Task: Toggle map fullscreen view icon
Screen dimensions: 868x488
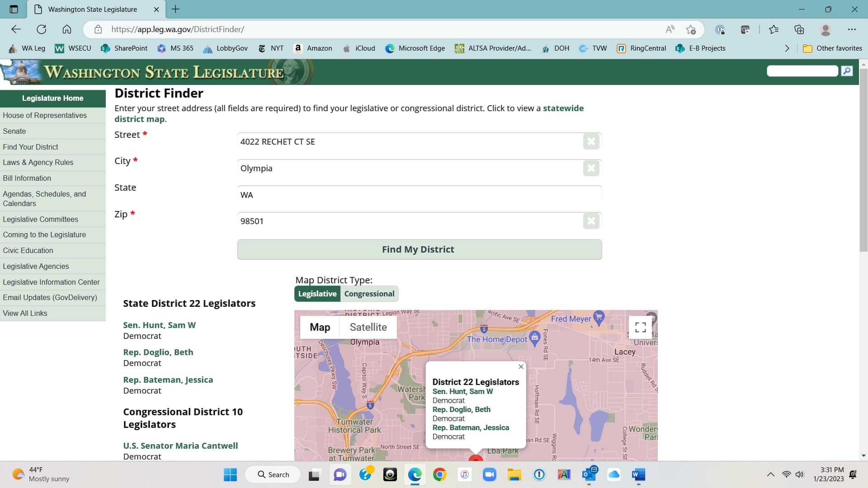Action: tap(640, 327)
